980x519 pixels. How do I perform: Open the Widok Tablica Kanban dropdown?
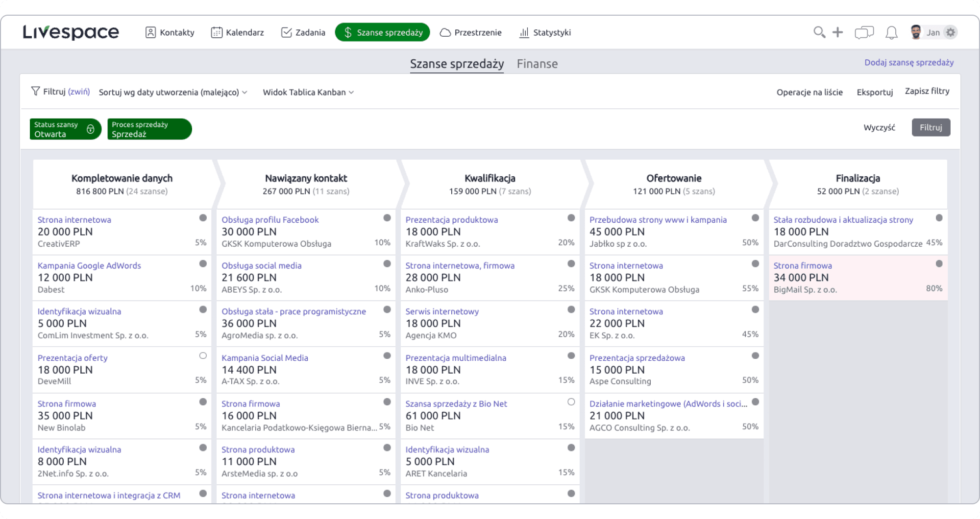[308, 92]
